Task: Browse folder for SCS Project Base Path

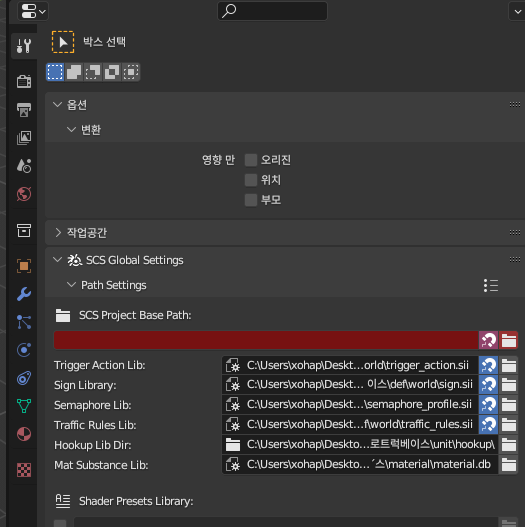Action: pos(508,340)
